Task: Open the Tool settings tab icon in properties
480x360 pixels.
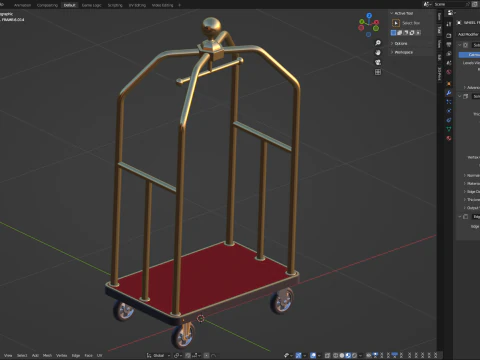Action: pyautogui.click(x=449, y=24)
